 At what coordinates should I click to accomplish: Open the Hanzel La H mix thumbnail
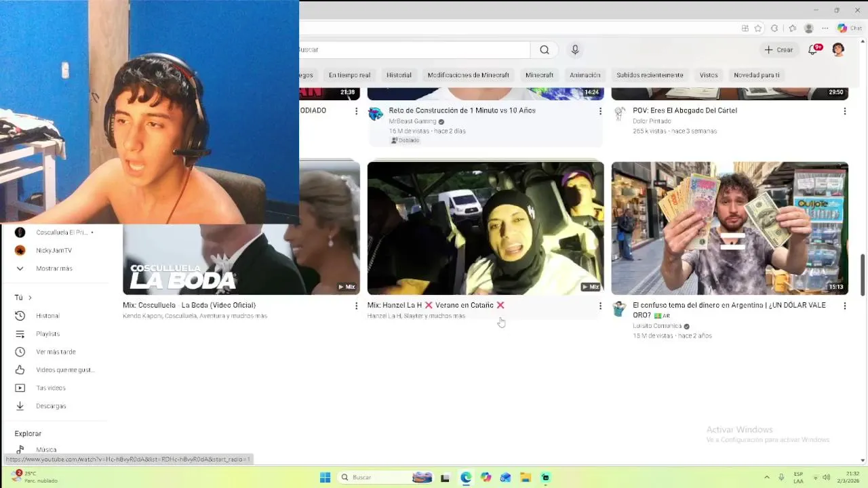tap(486, 228)
